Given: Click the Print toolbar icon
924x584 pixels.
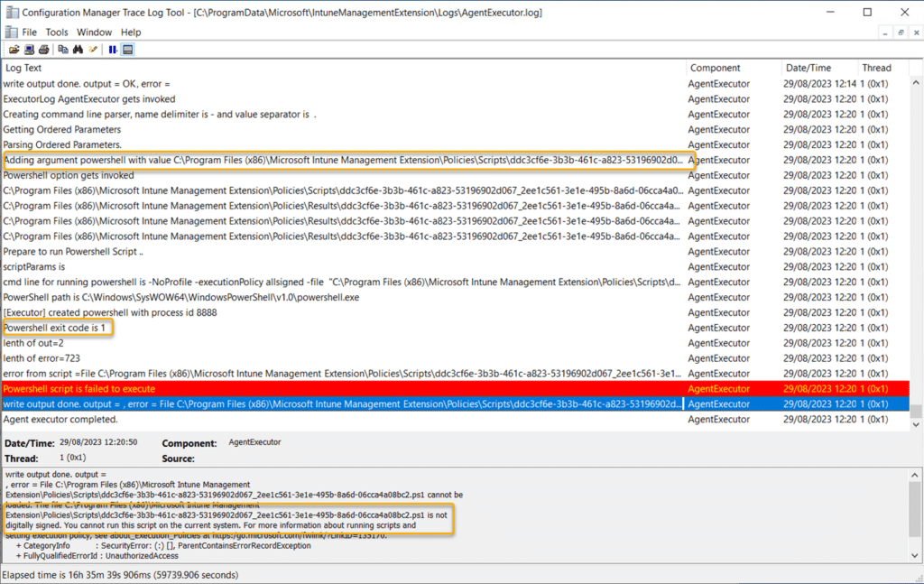Looking at the screenshot, I should pos(43,50).
